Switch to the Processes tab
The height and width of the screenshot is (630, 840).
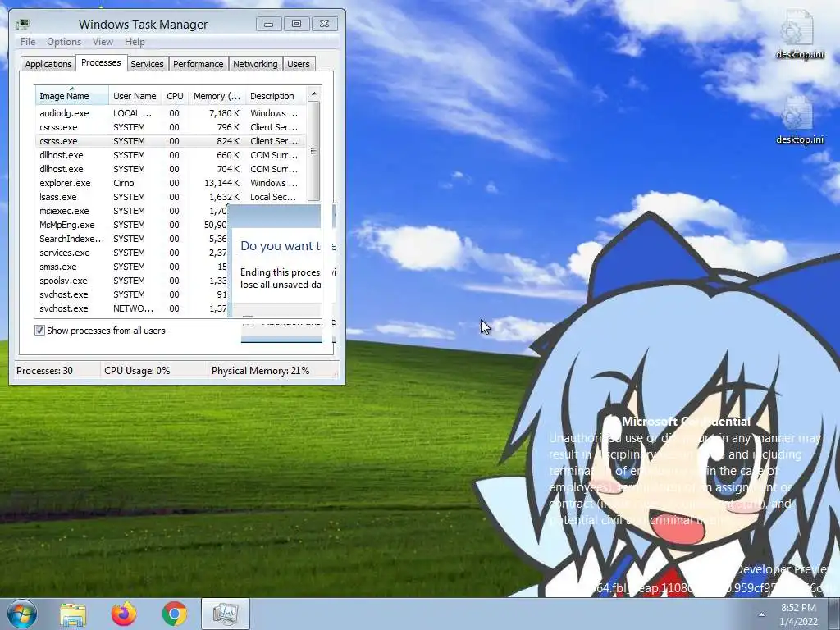[101, 62]
